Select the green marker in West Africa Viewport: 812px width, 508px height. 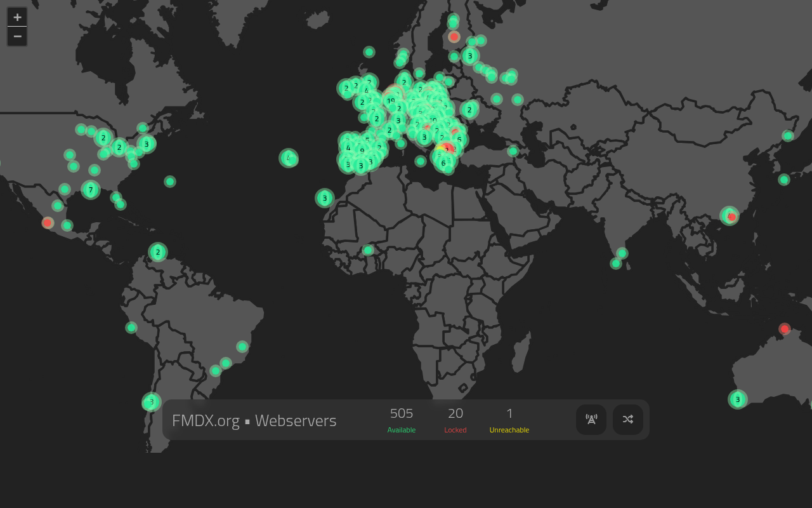[368, 250]
